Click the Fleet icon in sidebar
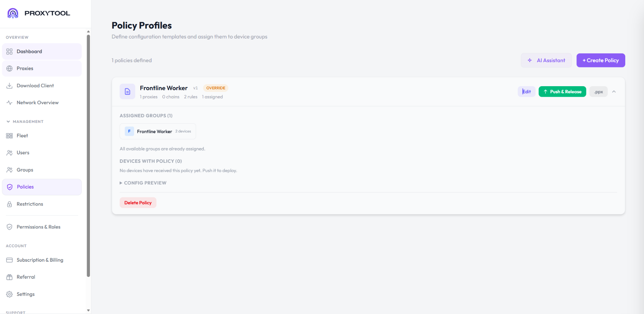 (10, 136)
